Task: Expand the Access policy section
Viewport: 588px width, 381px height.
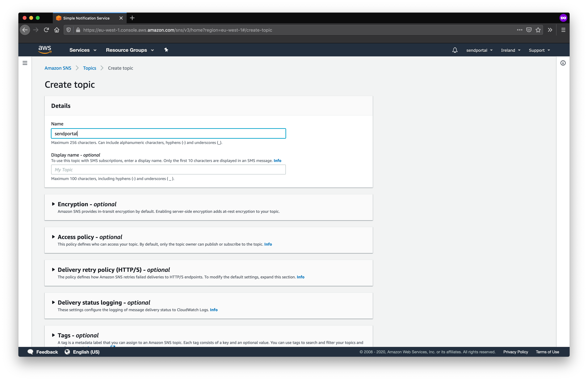Action: (53, 237)
